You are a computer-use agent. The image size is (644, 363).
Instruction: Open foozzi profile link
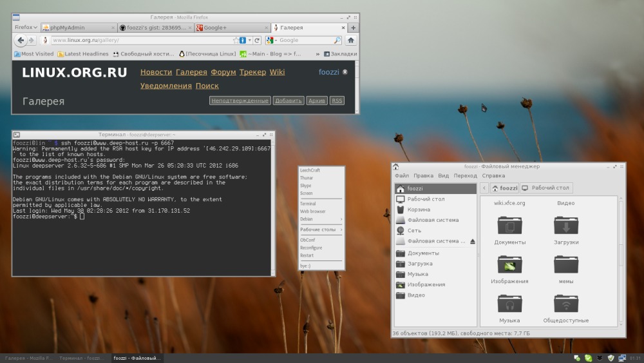pos(329,72)
